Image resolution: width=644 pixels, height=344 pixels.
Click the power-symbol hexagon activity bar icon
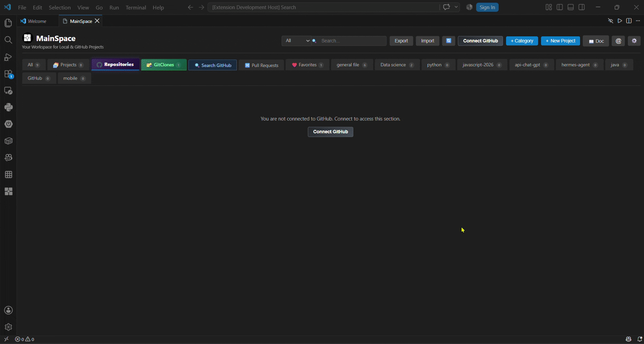point(8,124)
